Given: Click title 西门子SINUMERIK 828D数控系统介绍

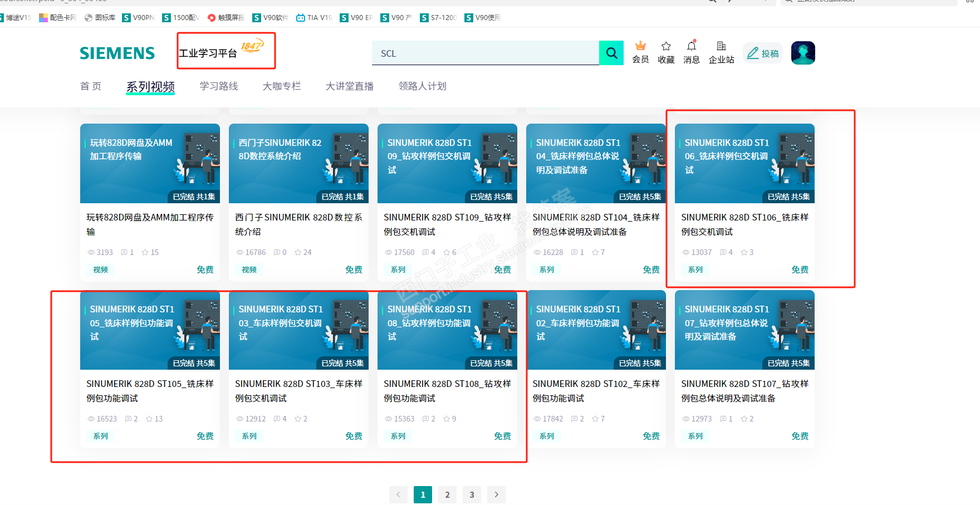Looking at the screenshot, I should (298, 224).
